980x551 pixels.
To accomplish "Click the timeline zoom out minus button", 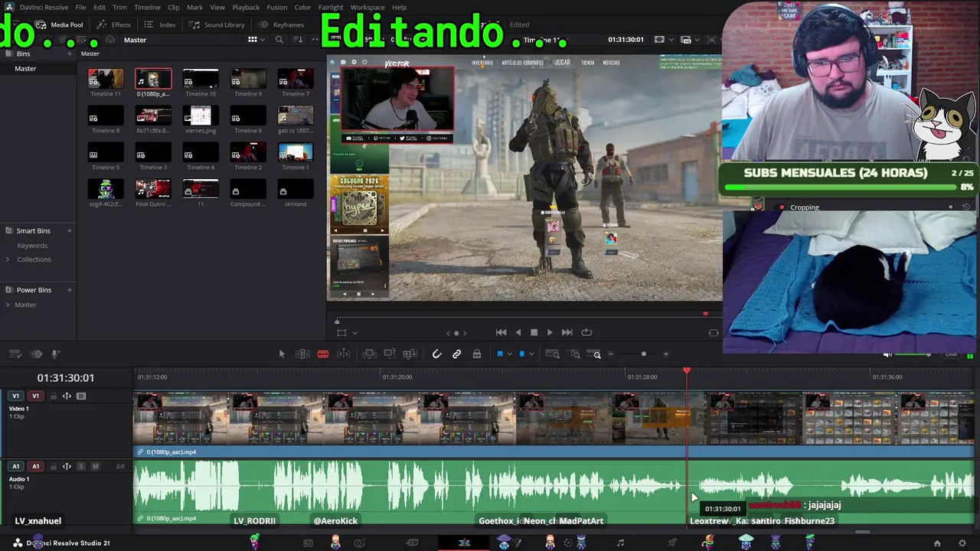I will pyautogui.click(x=611, y=354).
